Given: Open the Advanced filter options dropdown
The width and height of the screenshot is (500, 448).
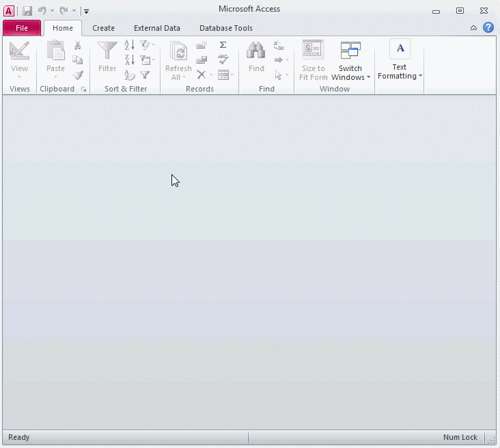Looking at the screenshot, I should point(148,60).
